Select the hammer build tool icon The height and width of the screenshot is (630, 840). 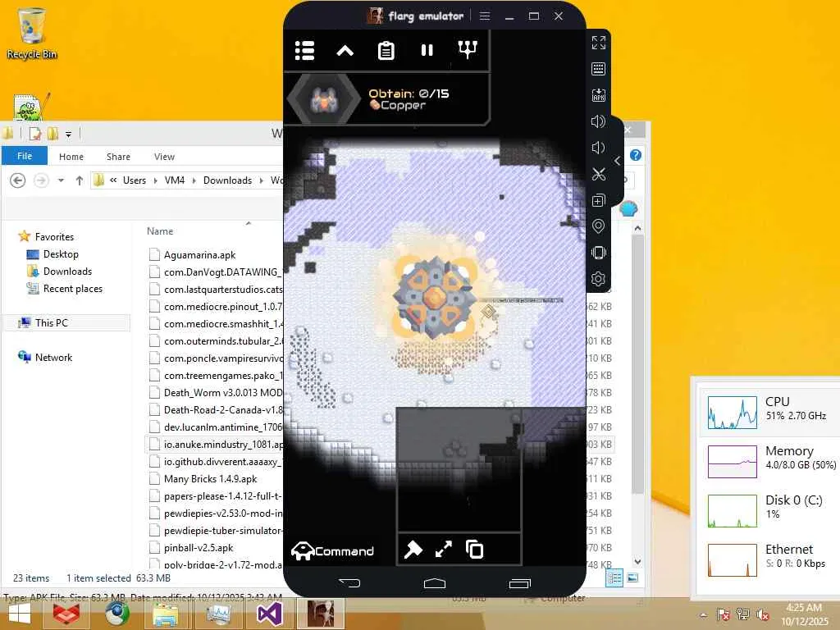(x=413, y=549)
